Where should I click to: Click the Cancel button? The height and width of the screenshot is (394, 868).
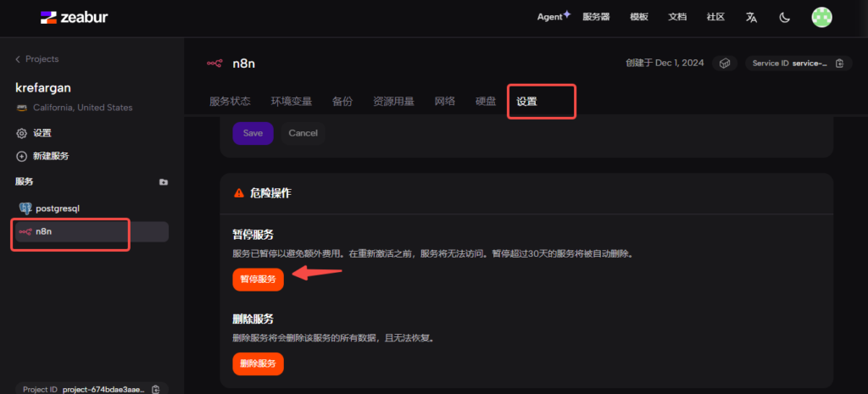[303, 133]
